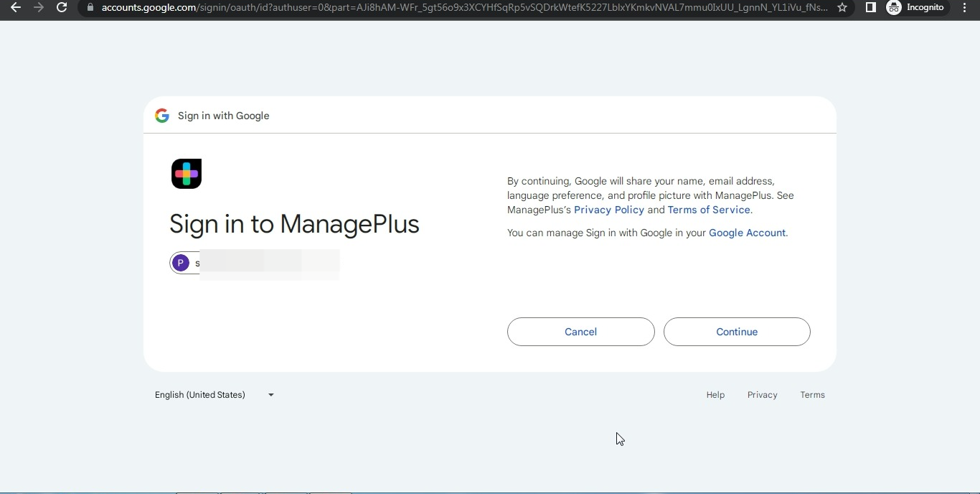Click the 'Sign in to ManagePlus' heading
This screenshot has width=980, height=494.
294,224
